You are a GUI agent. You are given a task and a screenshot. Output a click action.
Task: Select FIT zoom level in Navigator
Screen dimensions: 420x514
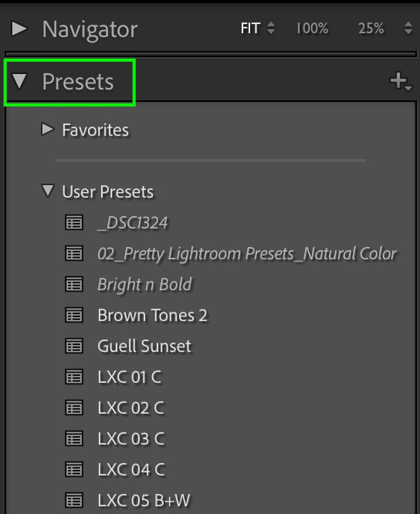coord(250,29)
